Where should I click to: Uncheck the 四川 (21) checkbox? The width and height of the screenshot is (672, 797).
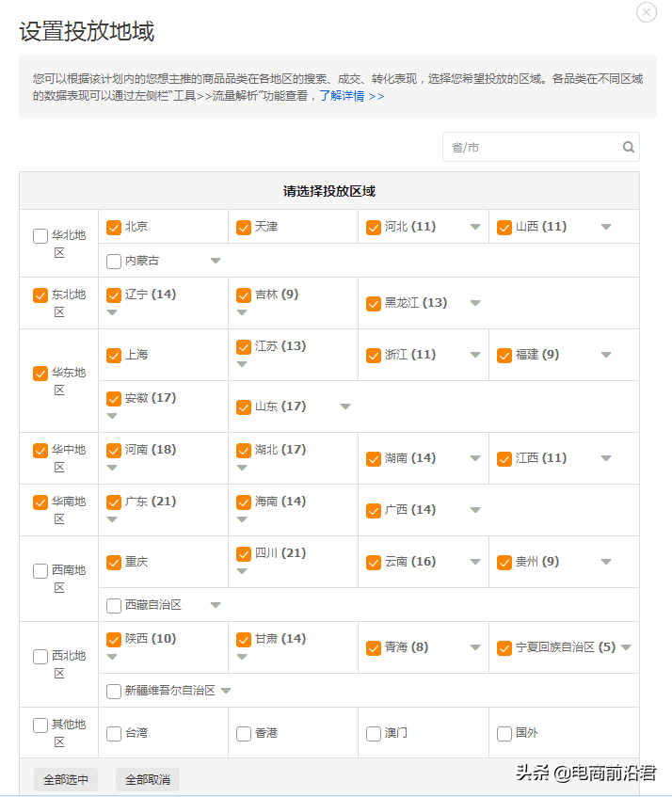tap(244, 554)
